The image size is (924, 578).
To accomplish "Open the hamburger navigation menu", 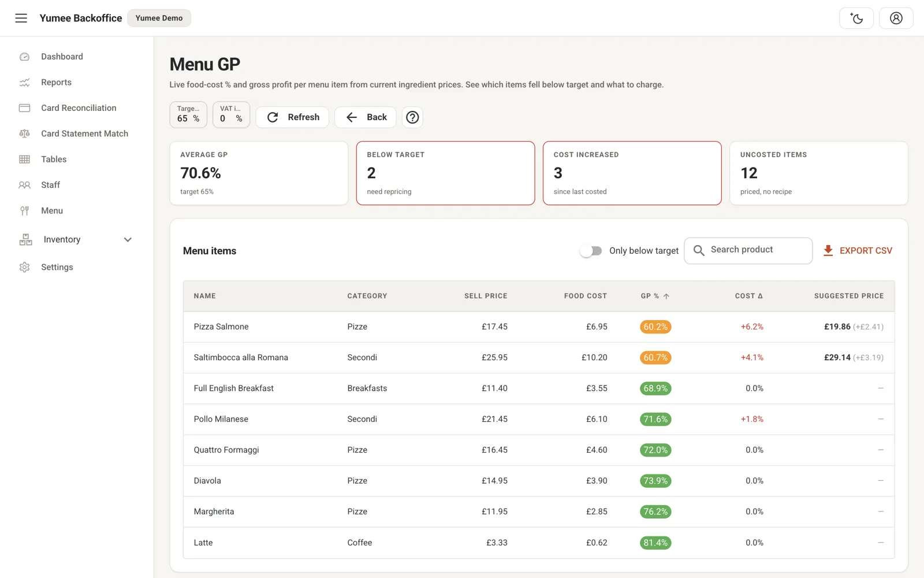I will point(21,18).
